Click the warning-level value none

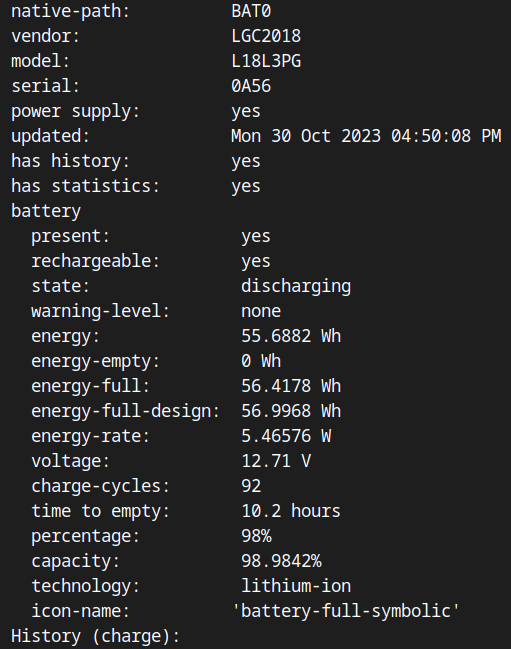(x=261, y=311)
